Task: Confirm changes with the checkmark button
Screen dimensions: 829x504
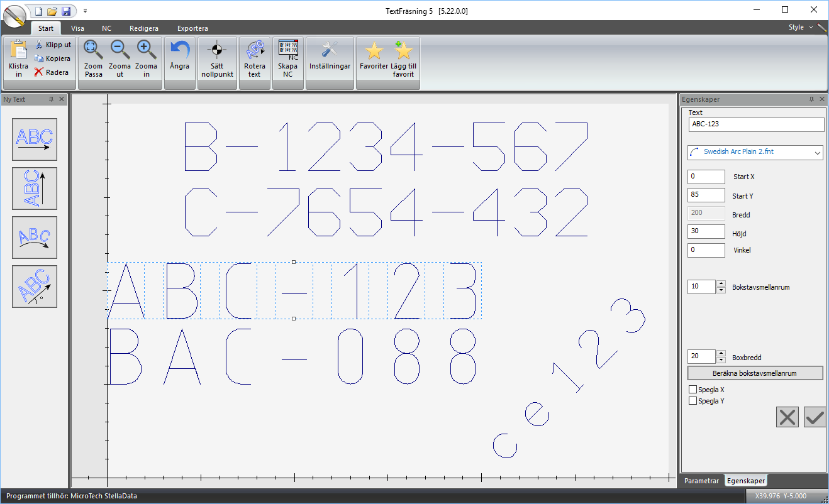Action: click(815, 417)
